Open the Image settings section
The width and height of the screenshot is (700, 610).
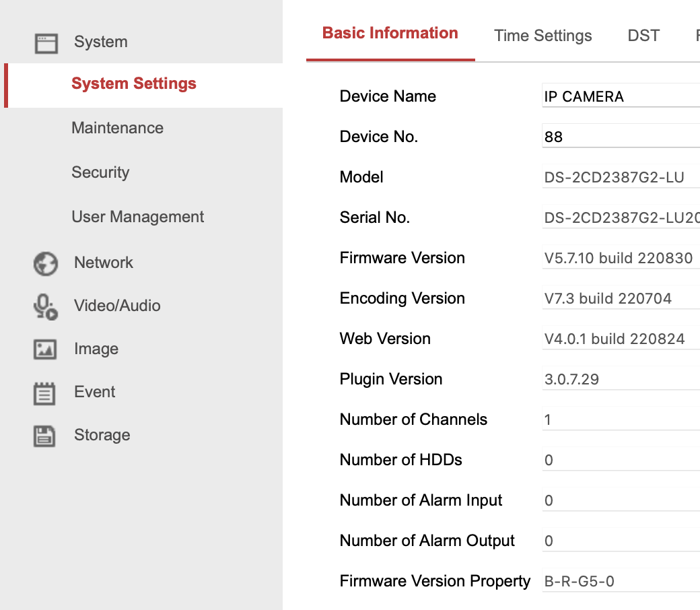[96, 349]
